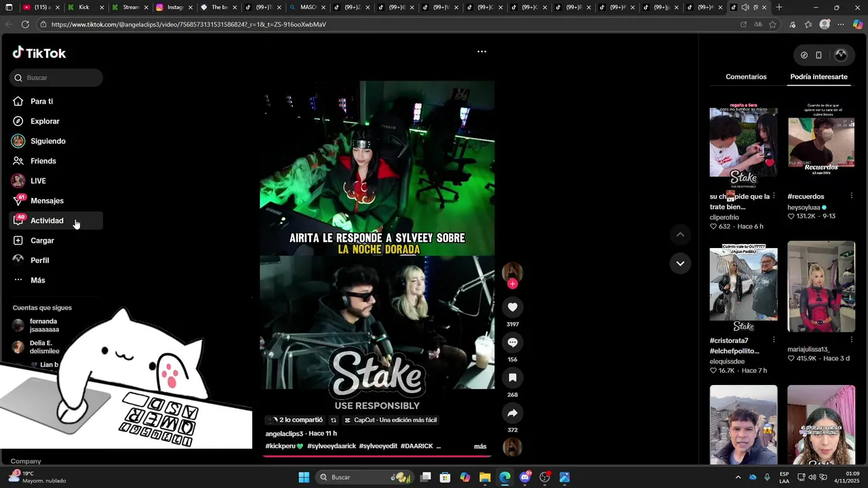
Task: Switch to the Podría interesarte tab
Action: [818, 77]
